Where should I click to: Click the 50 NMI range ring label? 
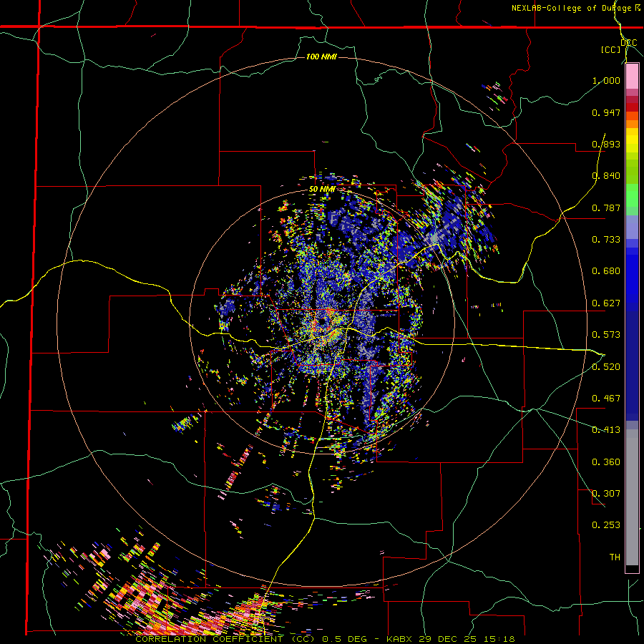322,190
